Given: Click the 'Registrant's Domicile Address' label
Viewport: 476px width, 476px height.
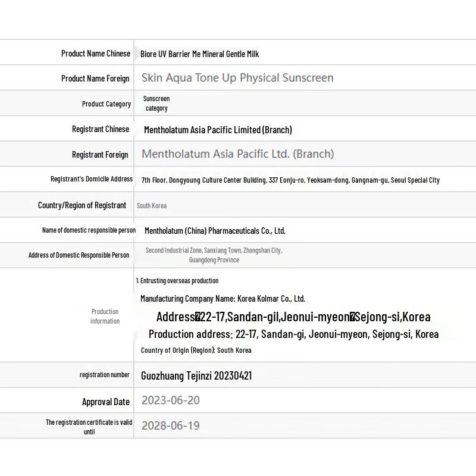Looking at the screenshot, I should (92, 179).
